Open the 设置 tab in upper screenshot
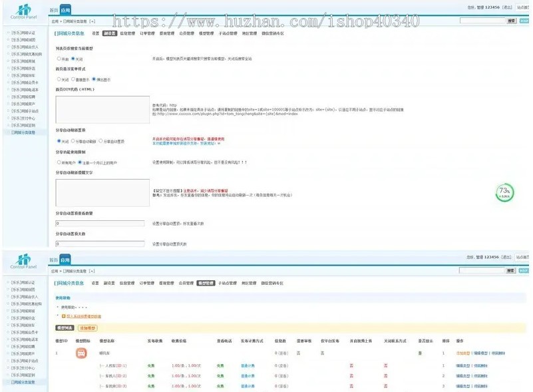Screen dimensions: 533x392 tap(96, 33)
